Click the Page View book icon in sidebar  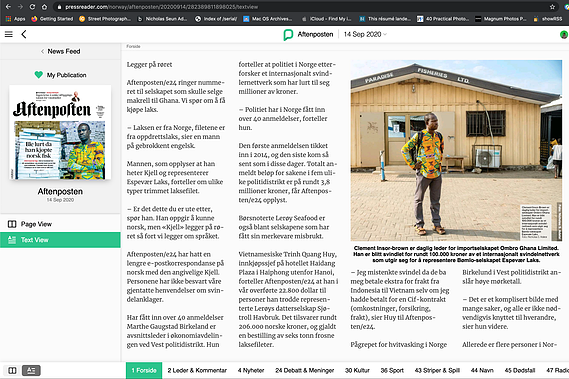(x=12, y=224)
